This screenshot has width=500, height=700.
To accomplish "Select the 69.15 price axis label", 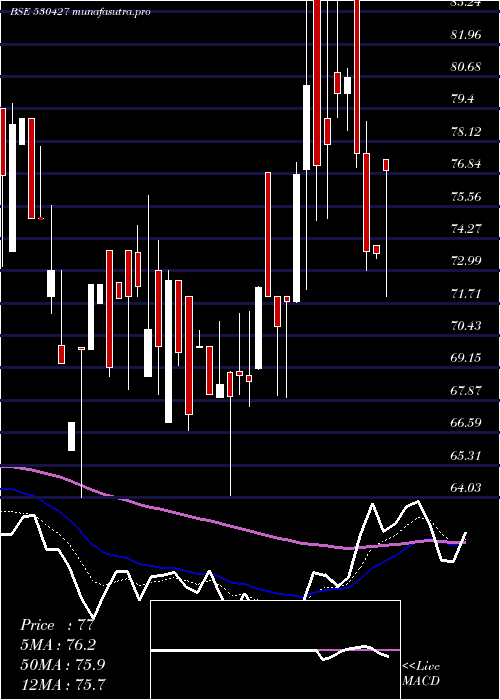I will click(466, 358).
